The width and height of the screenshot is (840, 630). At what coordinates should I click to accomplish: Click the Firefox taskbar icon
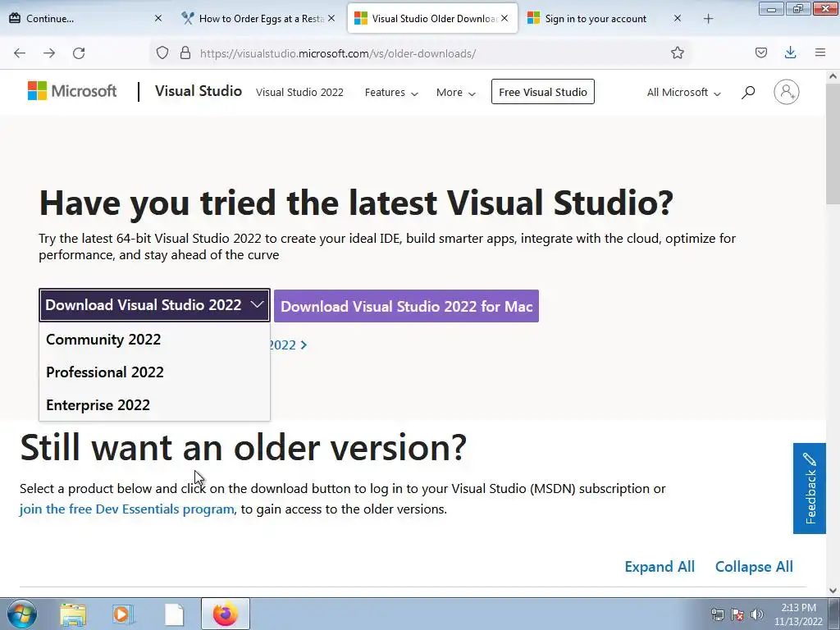click(x=226, y=614)
